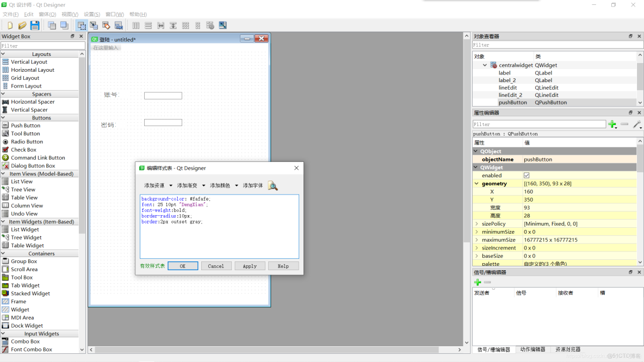Image resolution: width=644 pixels, height=362 pixels.
Task: Click the green add-property icon in property editor
Action: pos(612,124)
